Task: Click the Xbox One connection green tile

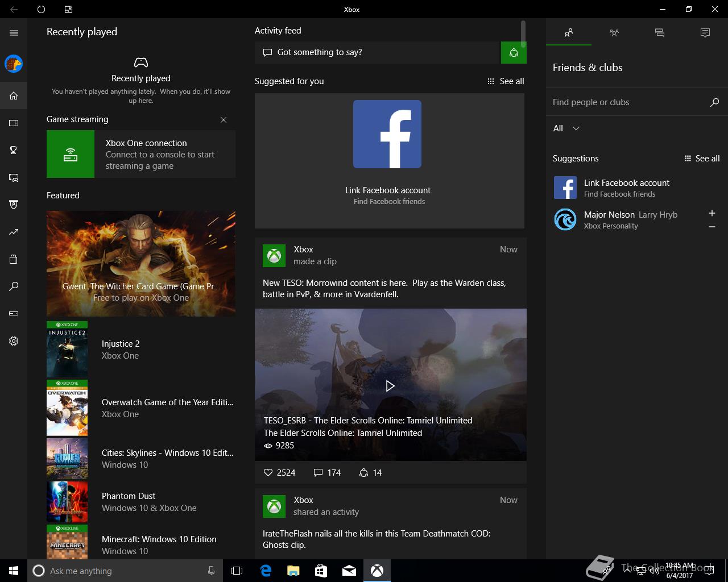Action: click(x=71, y=154)
